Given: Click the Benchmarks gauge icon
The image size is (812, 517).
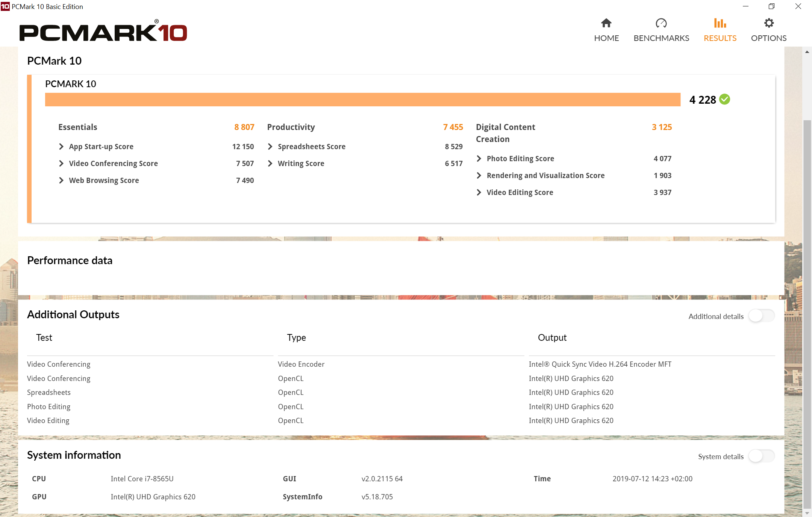Looking at the screenshot, I should pos(661,23).
